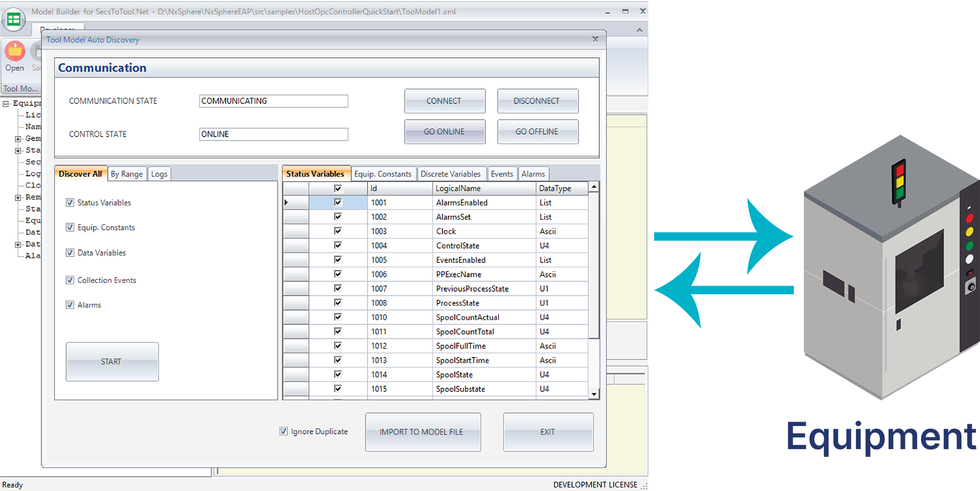980x491 pixels.
Task: Collapse the ribbon using chevron arrow
Action: coord(639,30)
